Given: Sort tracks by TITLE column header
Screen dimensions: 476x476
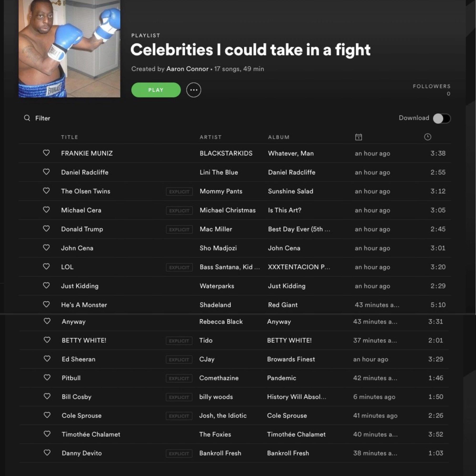Looking at the screenshot, I should click(70, 137).
